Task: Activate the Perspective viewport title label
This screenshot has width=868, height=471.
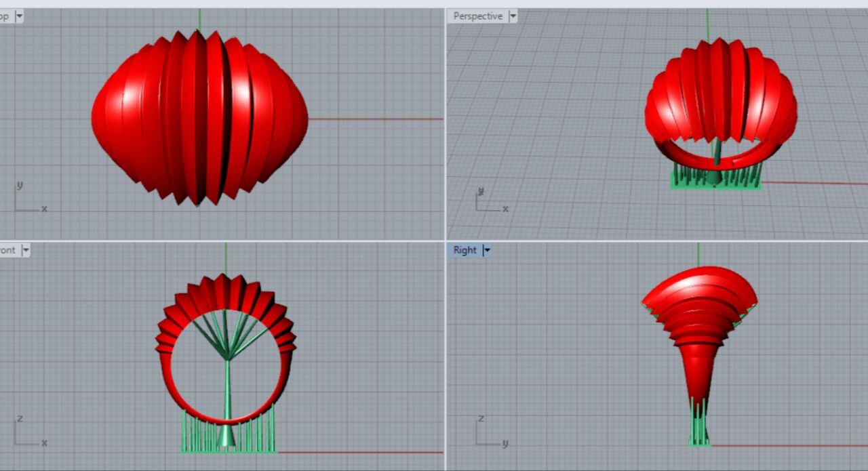Action: (x=477, y=16)
